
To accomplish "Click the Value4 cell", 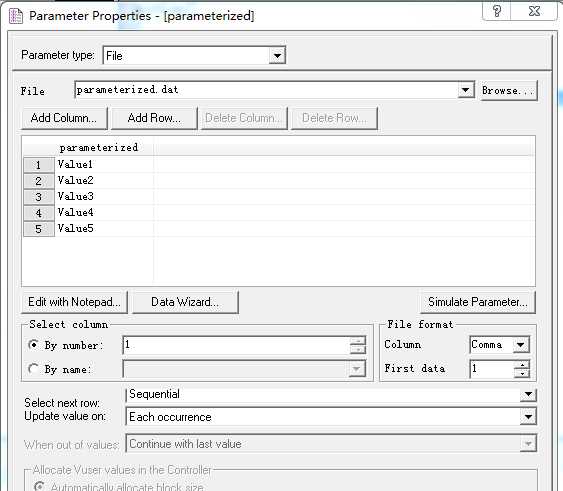I will coord(104,212).
